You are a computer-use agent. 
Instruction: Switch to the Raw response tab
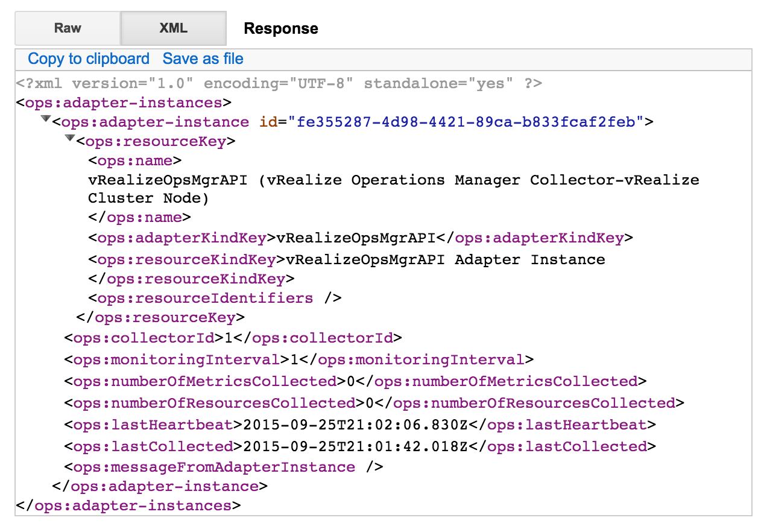tap(68, 28)
